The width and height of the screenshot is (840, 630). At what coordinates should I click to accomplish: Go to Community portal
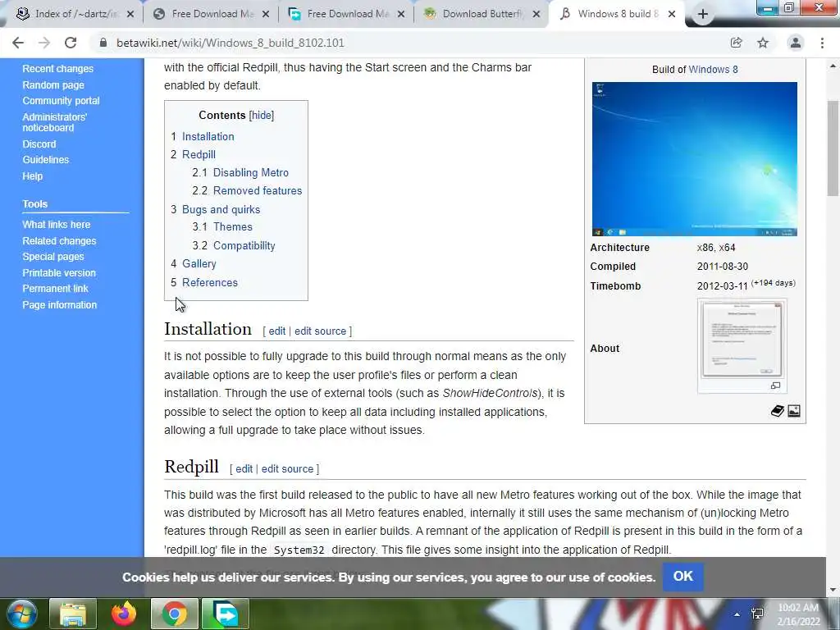tap(61, 101)
